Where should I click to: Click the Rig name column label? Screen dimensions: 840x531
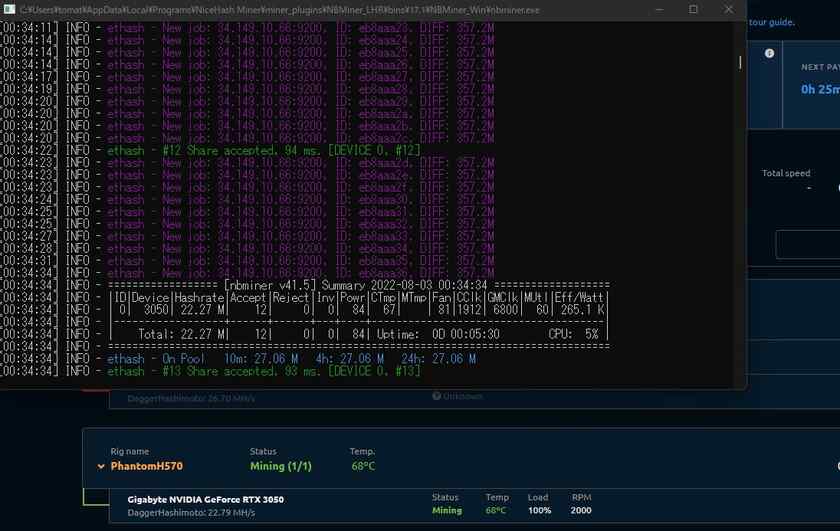[x=130, y=451]
